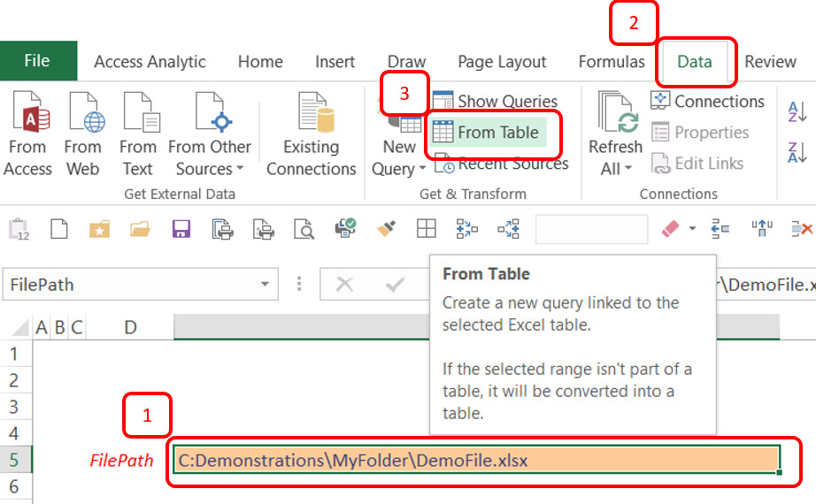Click Properties in Connections group
The image size is (816, 504).
pyautogui.click(x=700, y=132)
